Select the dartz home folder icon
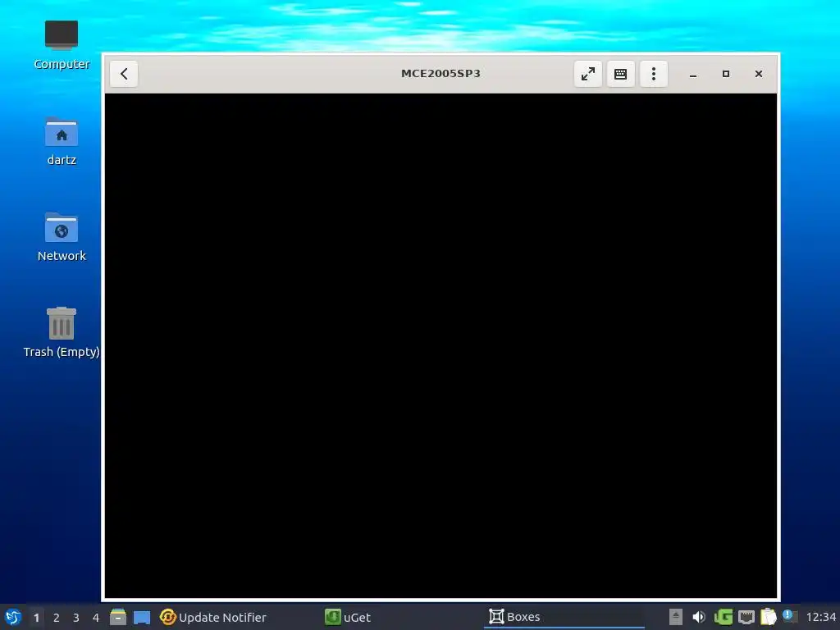840x630 pixels. click(62, 141)
